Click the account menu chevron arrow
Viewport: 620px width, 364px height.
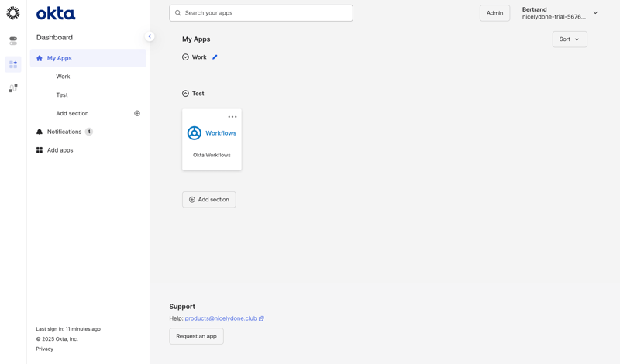pyautogui.click(x=595, y=13)
